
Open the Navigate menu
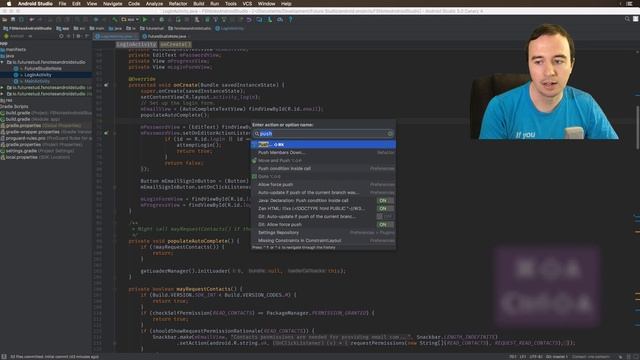point(112,4)
